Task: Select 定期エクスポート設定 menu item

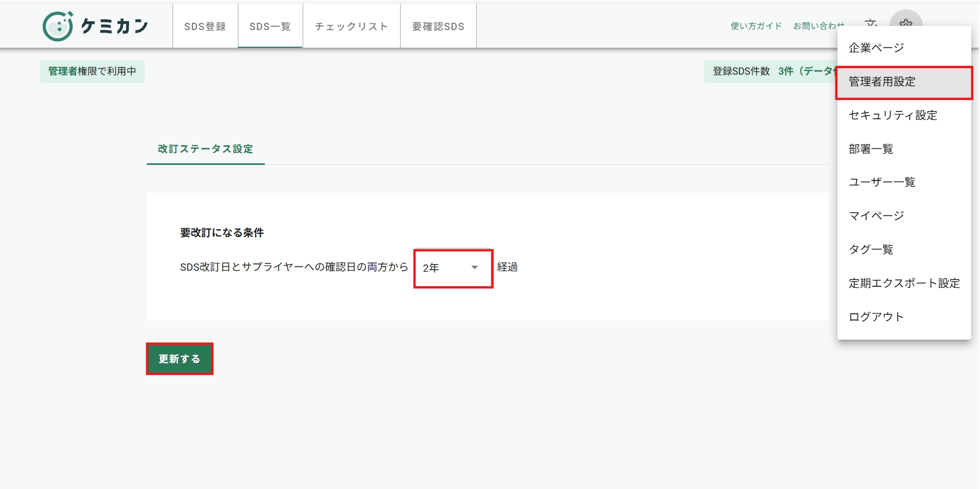Action: (904, 283)
